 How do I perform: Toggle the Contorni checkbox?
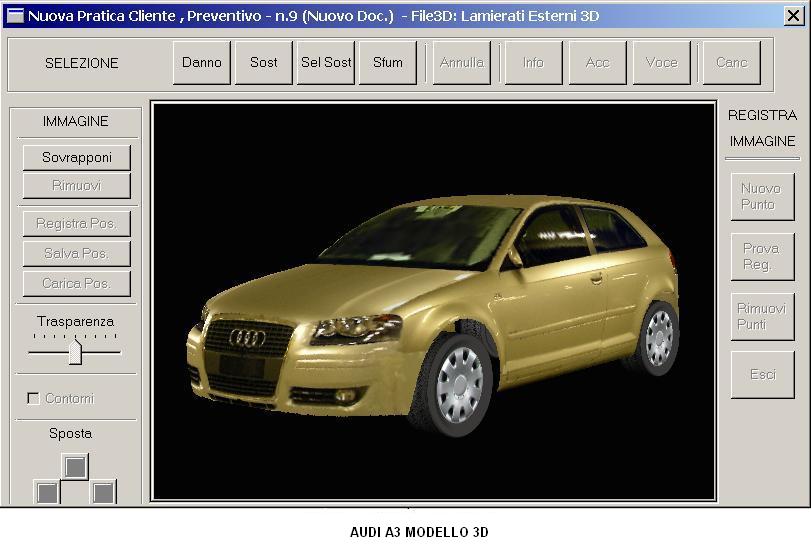click(34, 398)
